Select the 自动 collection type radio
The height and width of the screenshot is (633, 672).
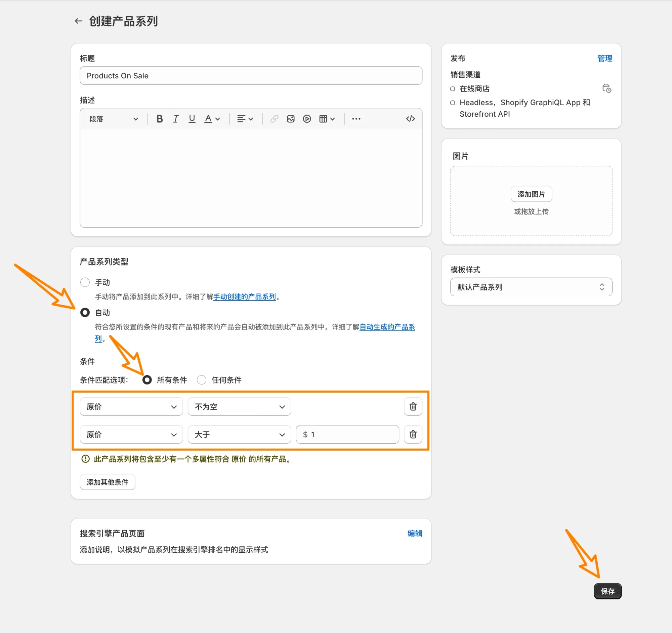point(85,312)
